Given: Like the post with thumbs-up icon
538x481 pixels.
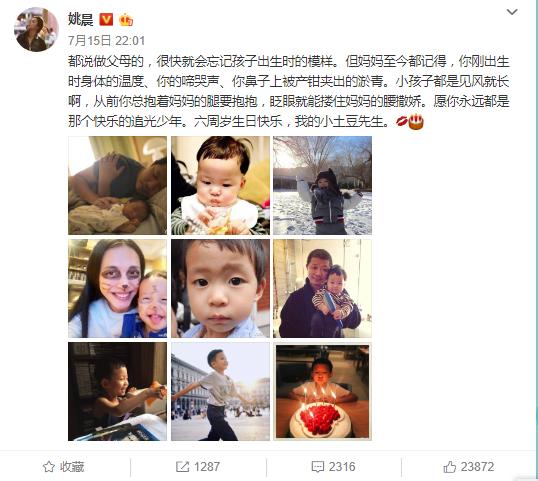Looking at the screenshot, I should pyautogui.click(x=450, y=467).
